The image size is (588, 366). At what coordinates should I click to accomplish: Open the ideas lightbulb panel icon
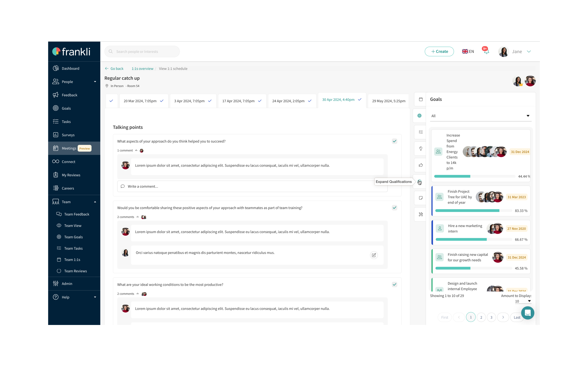click(x=421, y=149)
